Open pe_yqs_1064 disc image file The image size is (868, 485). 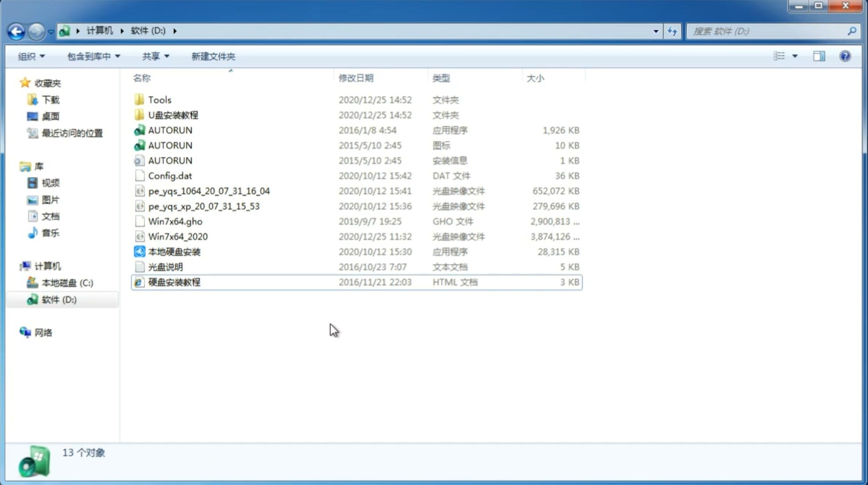click(209, 191)
